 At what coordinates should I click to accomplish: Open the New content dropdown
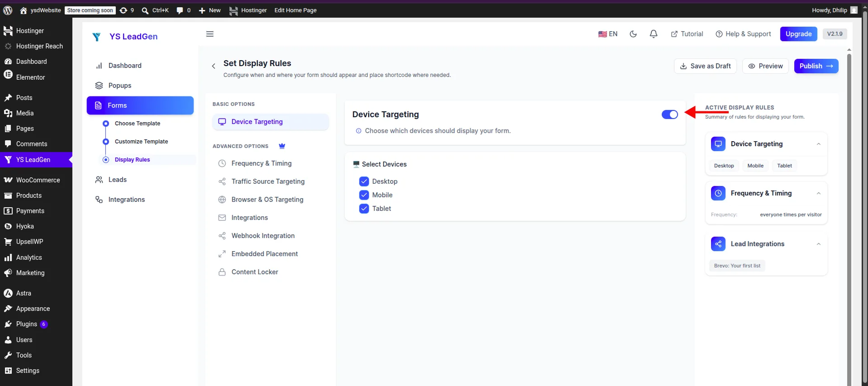[x=210, y=10]
